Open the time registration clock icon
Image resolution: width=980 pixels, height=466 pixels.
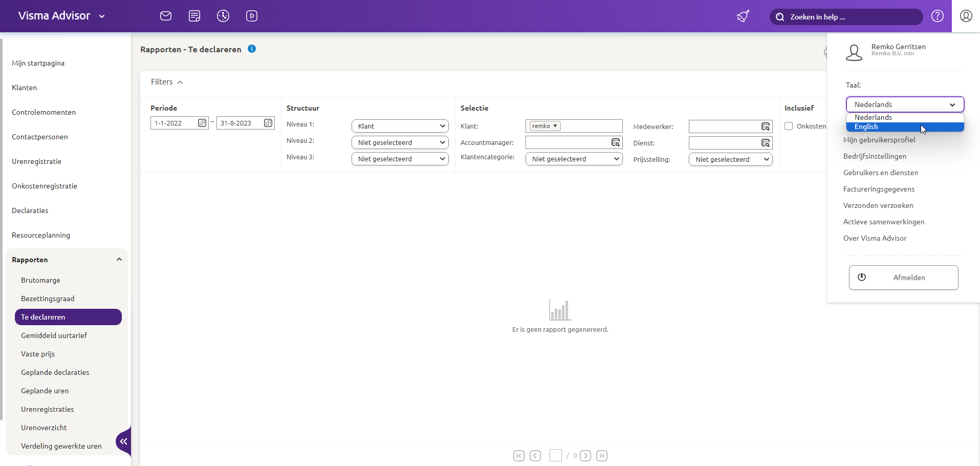coord(223,15)
